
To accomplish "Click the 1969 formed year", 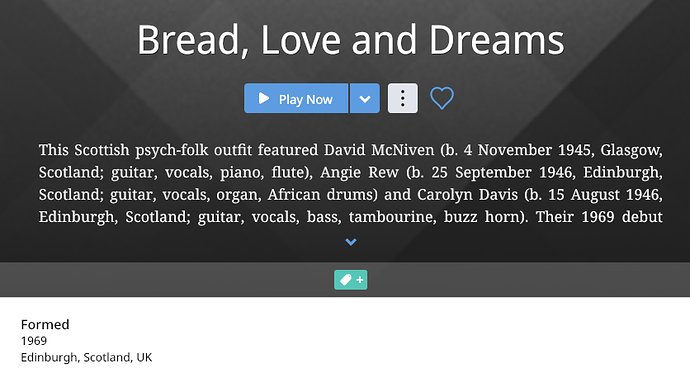I will coord(34,341).
